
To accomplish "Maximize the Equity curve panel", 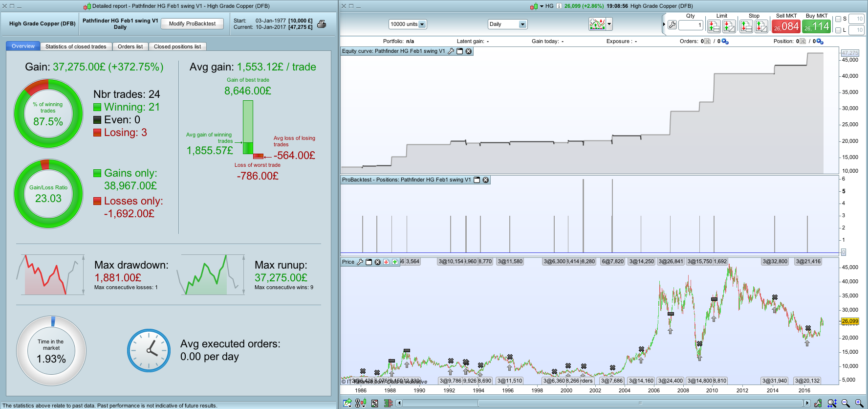I will tap(460, 51).
